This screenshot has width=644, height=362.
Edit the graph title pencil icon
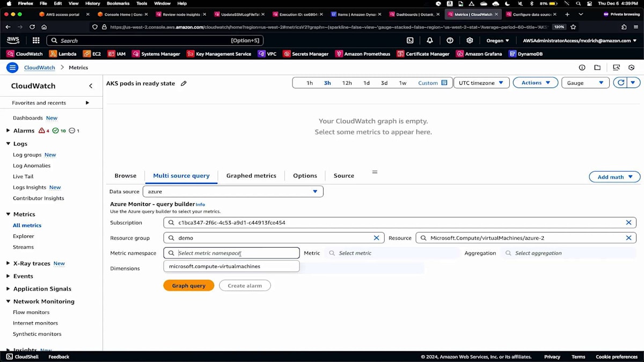tap(184, 83)
